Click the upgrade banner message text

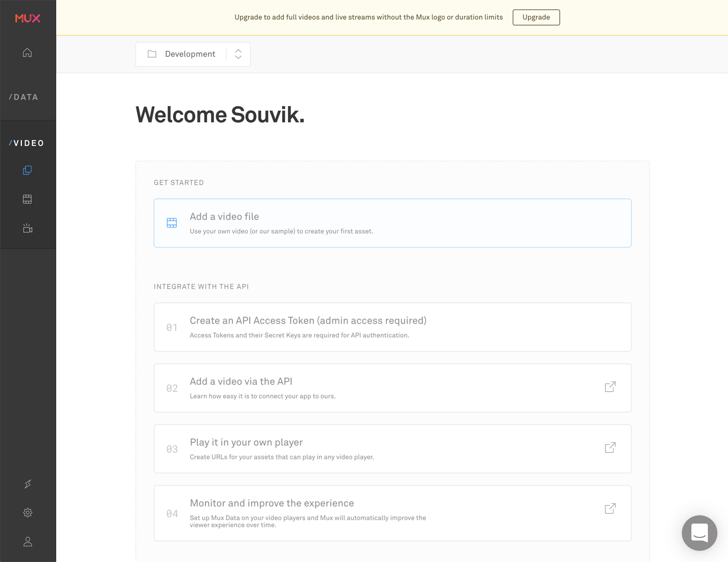369,17
